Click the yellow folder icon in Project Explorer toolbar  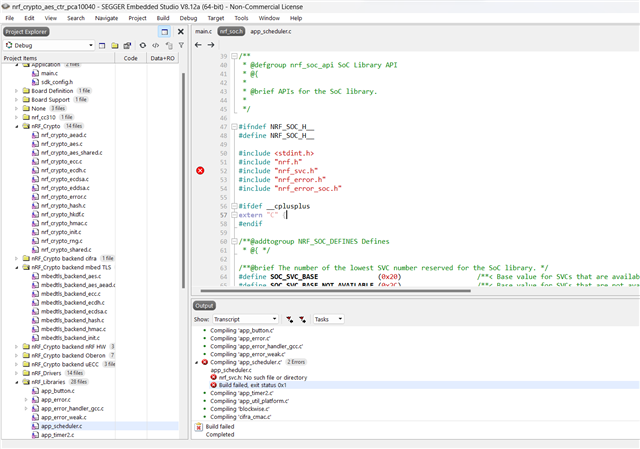pos(115,45)
